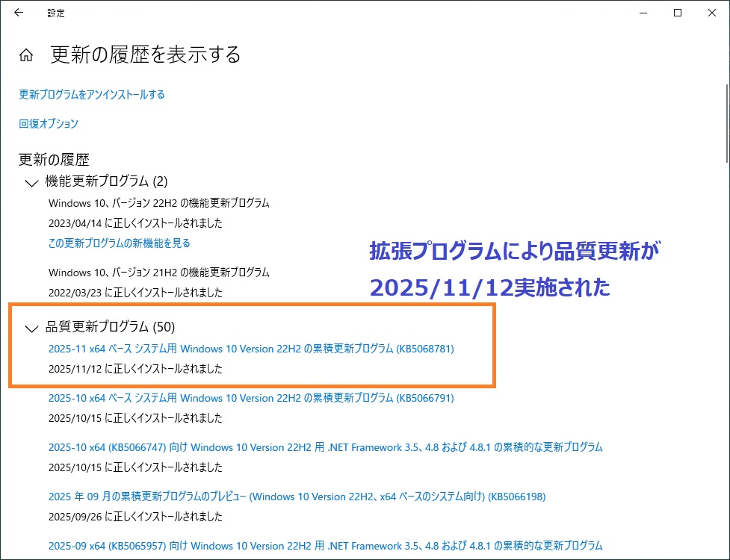Click the back arrow in title bar

point(19,13)
